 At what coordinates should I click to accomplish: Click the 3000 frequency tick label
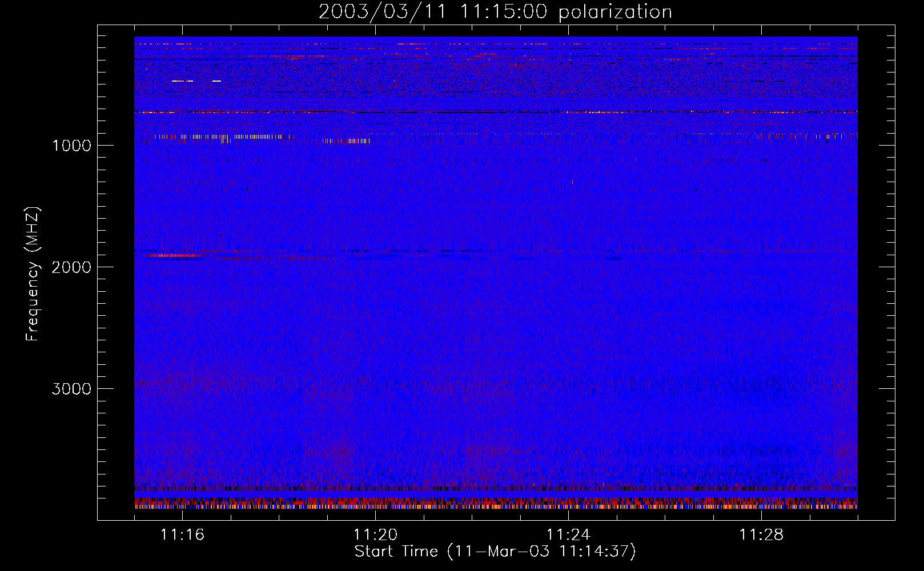72,389
